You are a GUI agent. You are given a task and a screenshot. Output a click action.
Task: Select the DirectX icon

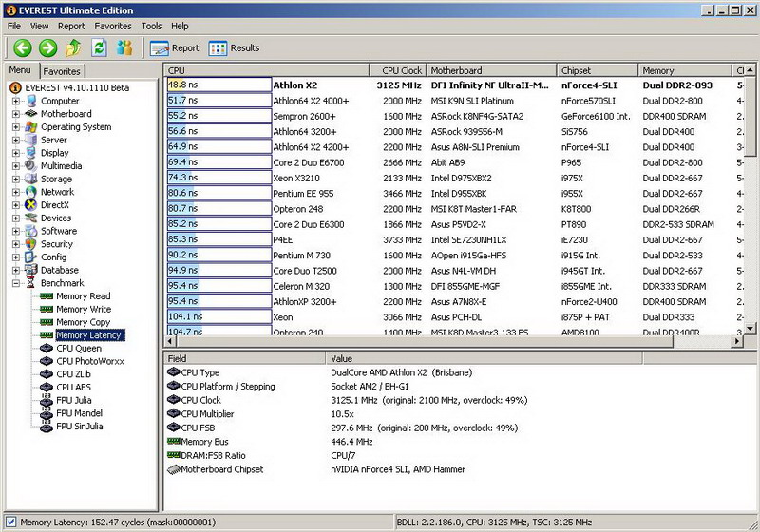31,205
